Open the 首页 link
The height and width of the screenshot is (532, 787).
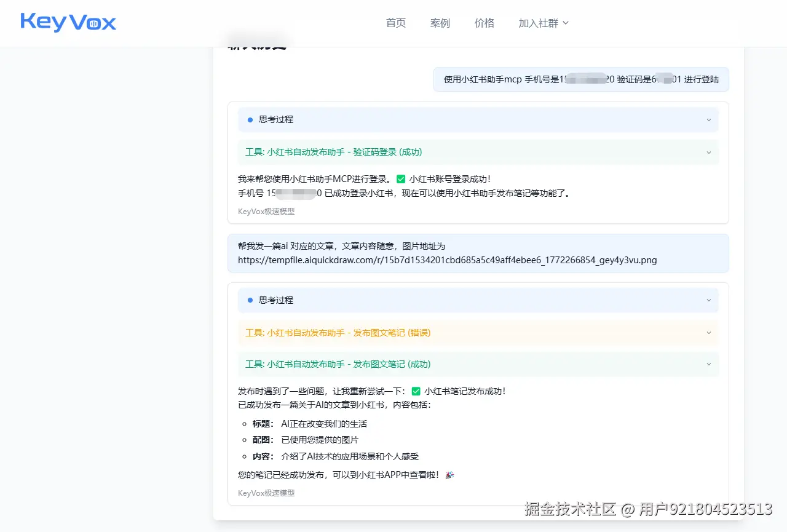(x=395, y=23)
